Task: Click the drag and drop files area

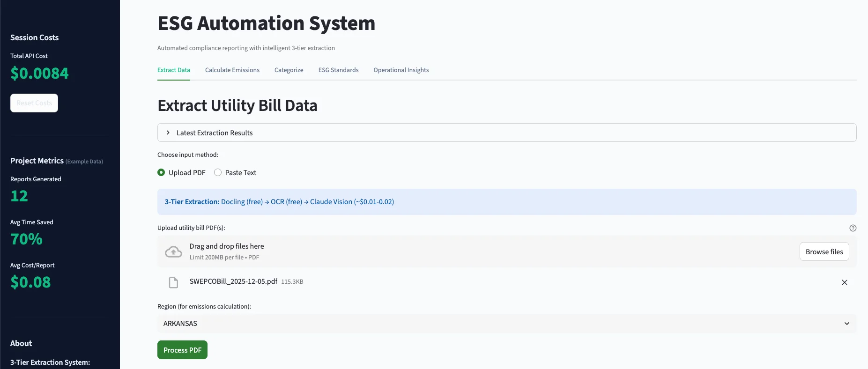Action: click(468, 252)
